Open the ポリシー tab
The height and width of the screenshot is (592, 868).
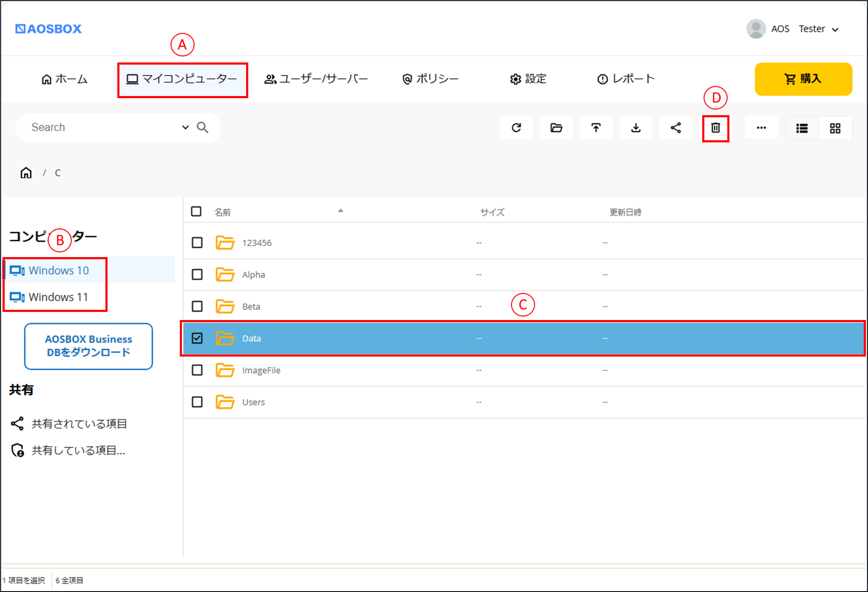(x=430, y=79)
